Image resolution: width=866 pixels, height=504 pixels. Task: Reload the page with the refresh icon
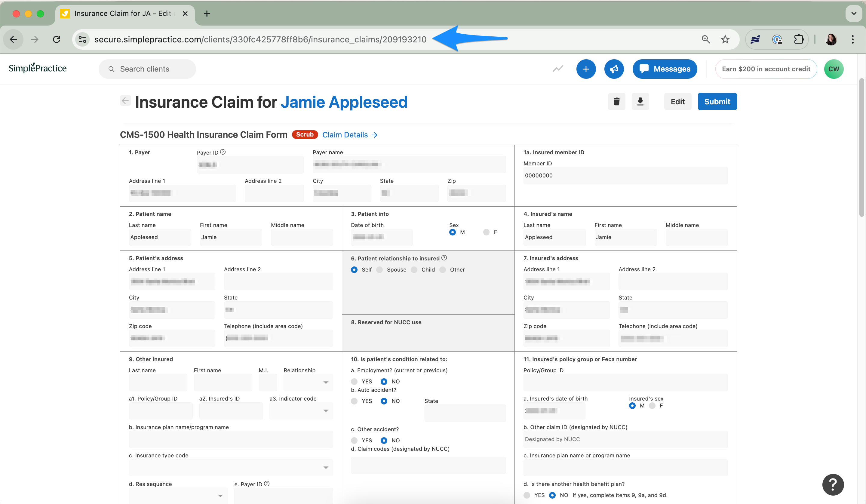[x=57, y=39]
